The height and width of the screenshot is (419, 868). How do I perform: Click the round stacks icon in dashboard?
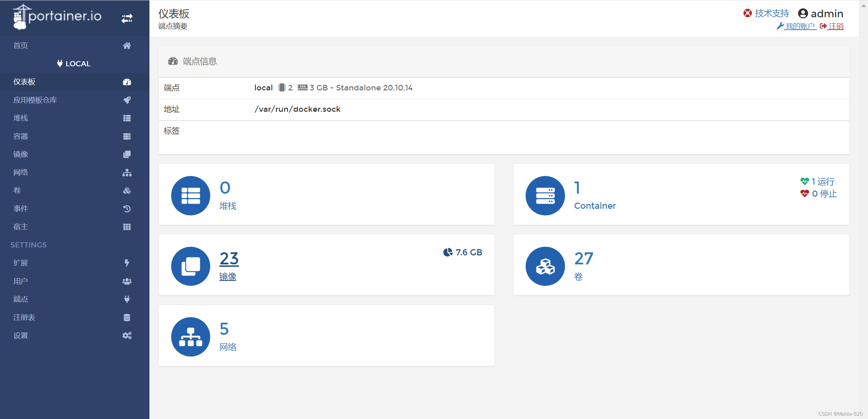pyautogui.click(x=191, y=196)
